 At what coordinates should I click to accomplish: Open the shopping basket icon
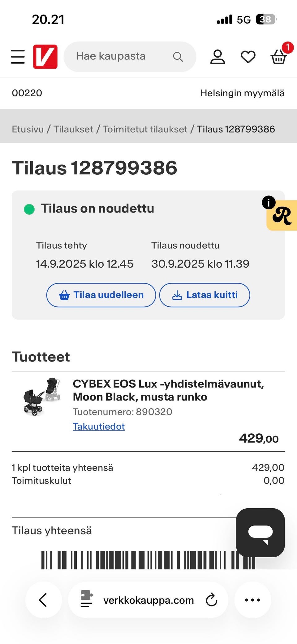click(x=279, y=57)
